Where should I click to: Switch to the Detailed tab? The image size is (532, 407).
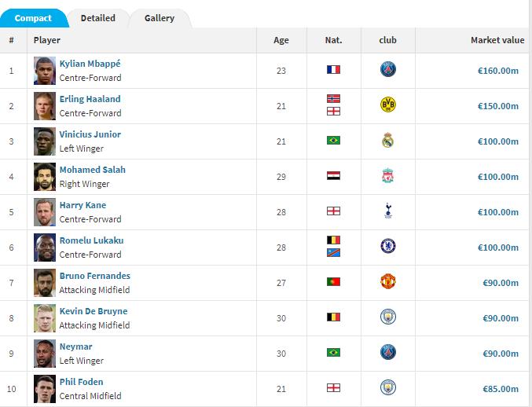pos(97,18)
